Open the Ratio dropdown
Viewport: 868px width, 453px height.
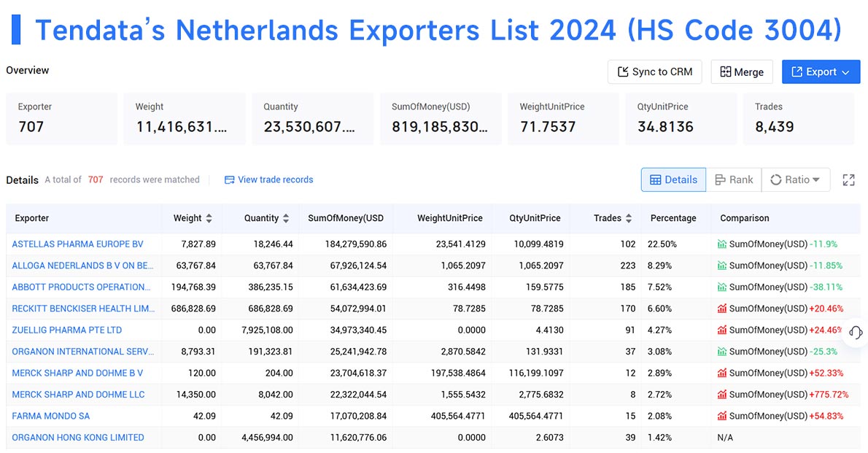tap(796, 179)
